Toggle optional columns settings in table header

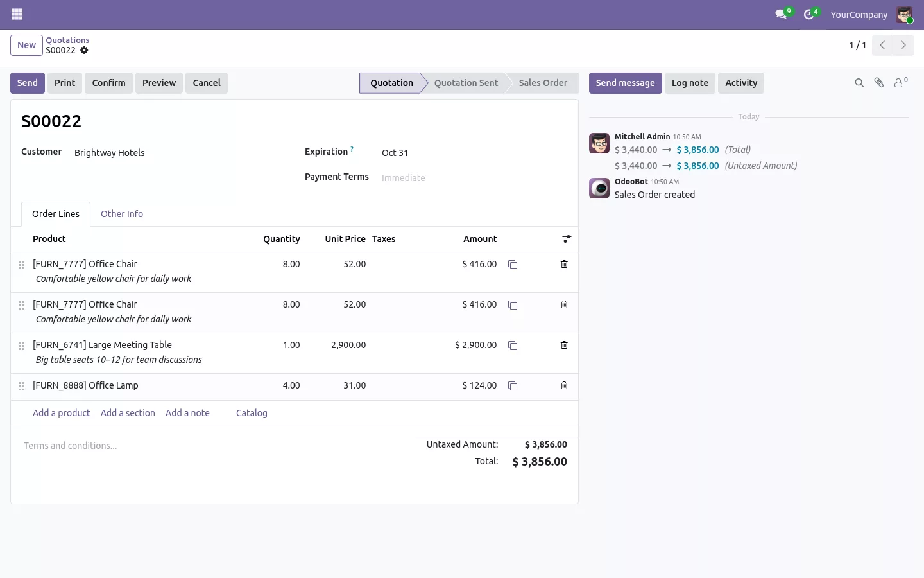pos(567,239)
